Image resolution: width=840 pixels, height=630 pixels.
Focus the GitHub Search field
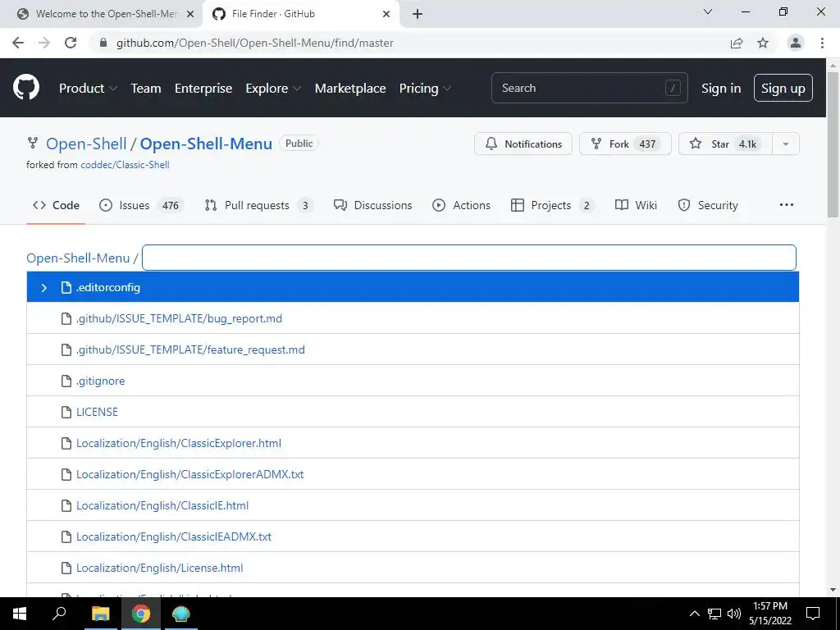(x=589, y=88)
